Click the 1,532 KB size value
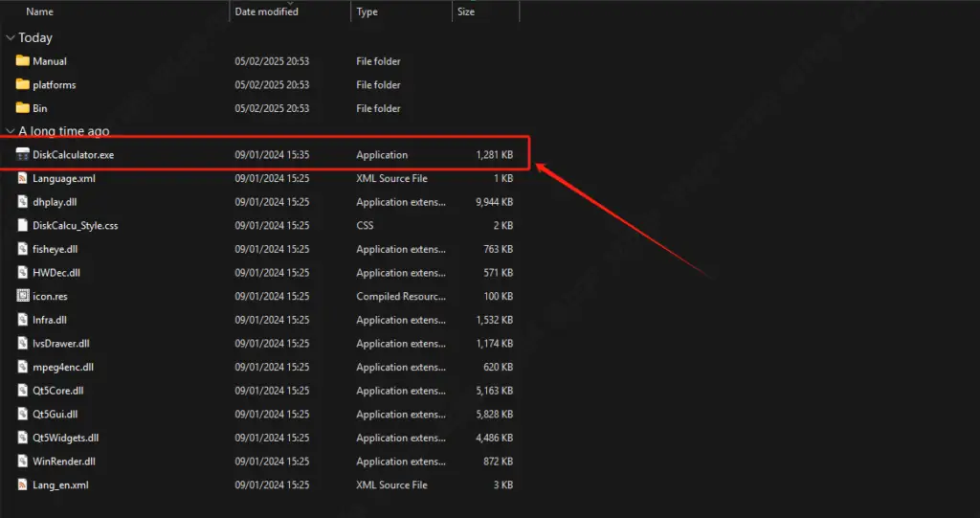 (494, 320)
